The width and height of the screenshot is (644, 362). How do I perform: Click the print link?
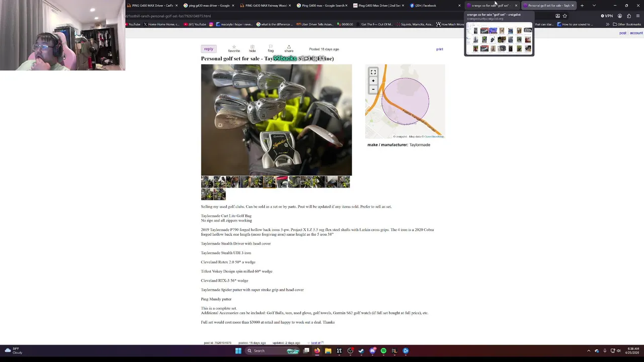point(439,49)
